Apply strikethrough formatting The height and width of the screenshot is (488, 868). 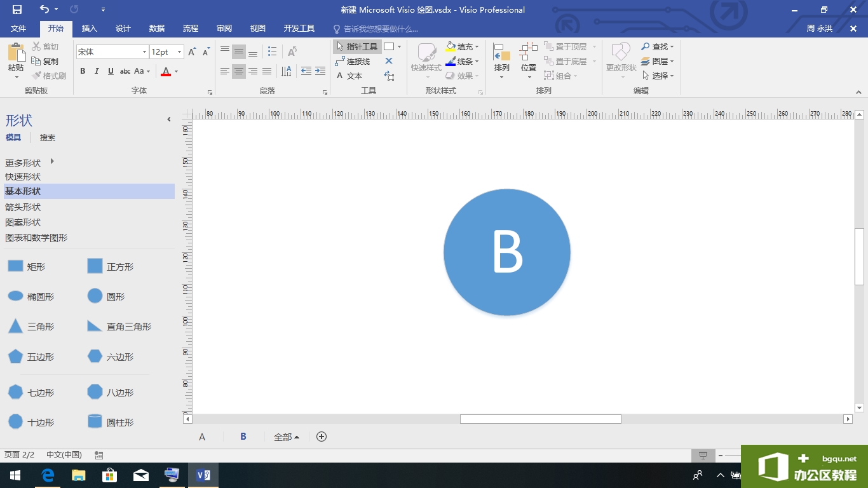[x=125, y=71]
